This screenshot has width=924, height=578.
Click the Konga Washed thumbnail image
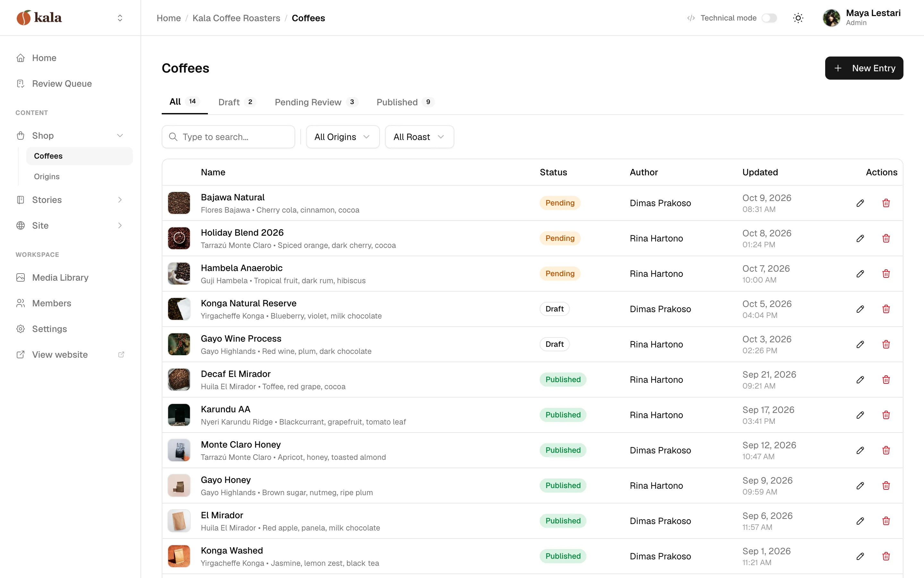[179, 556]
